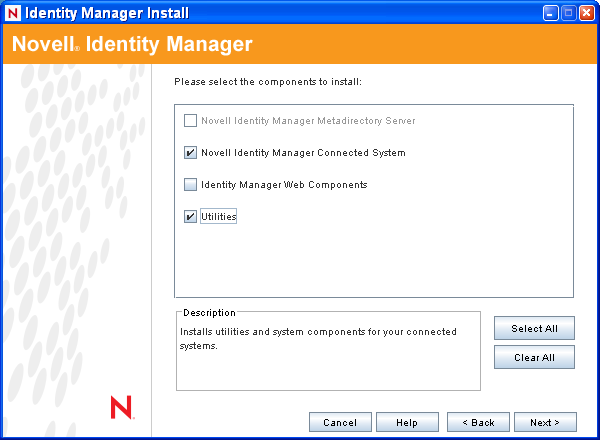Go back to the previous install step
Image resolution: width=600 pixels, height=440 pixels.
coord(478,422)
